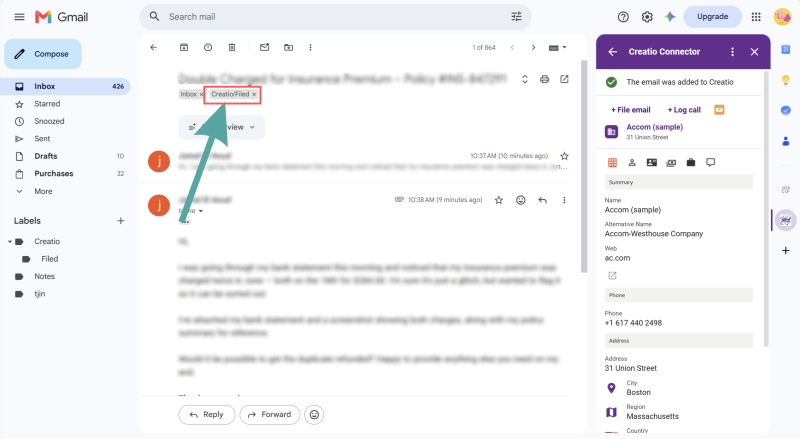Mark the conversation as unread
The image size is (800, 439).
click(264, 47)
